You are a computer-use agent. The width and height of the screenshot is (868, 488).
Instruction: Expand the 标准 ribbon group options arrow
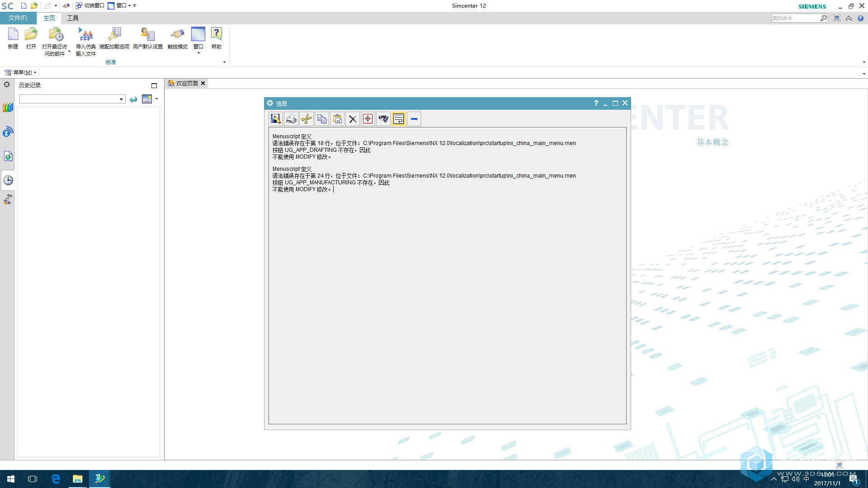224,62
